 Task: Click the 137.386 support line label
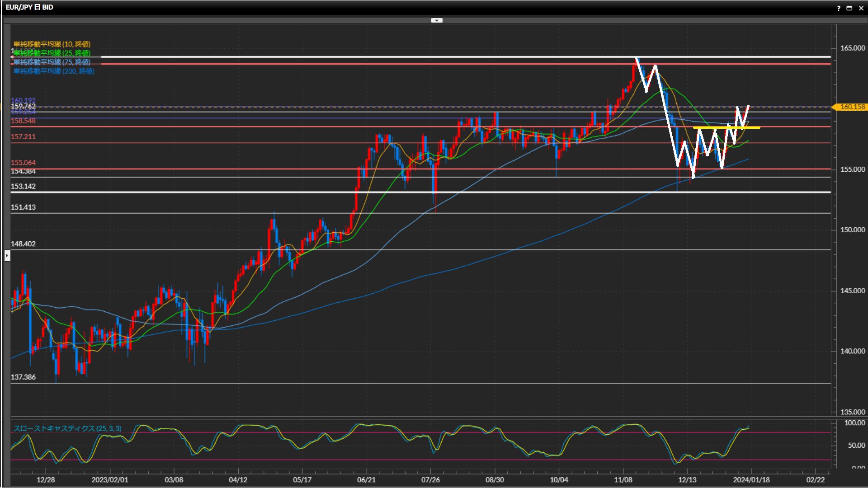point(23,377)
